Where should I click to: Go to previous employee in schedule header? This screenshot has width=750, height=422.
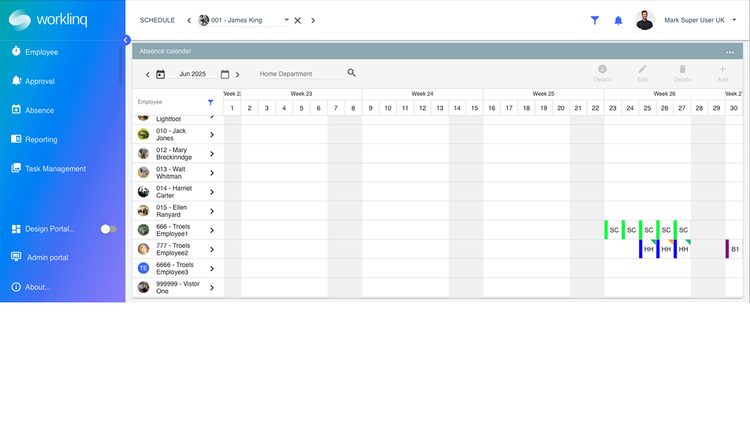pyautogui.click(x=189, y=20)
